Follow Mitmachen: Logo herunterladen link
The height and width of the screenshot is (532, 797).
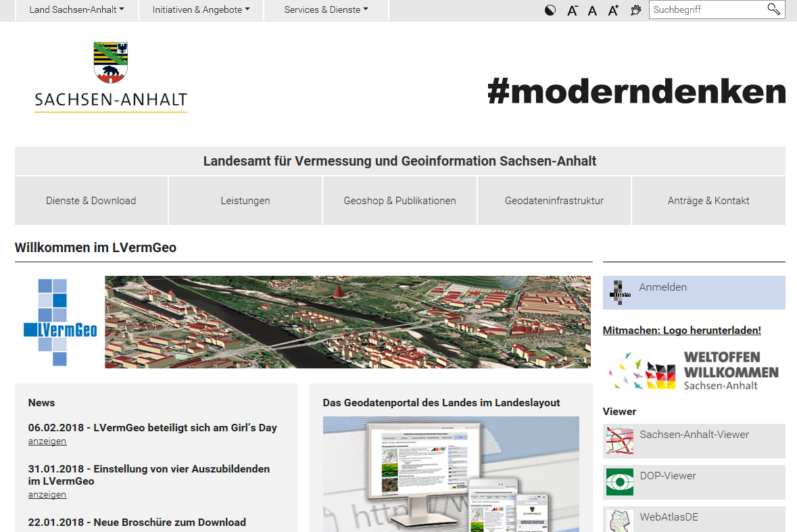pyautogui.click(x=681, y=331)
